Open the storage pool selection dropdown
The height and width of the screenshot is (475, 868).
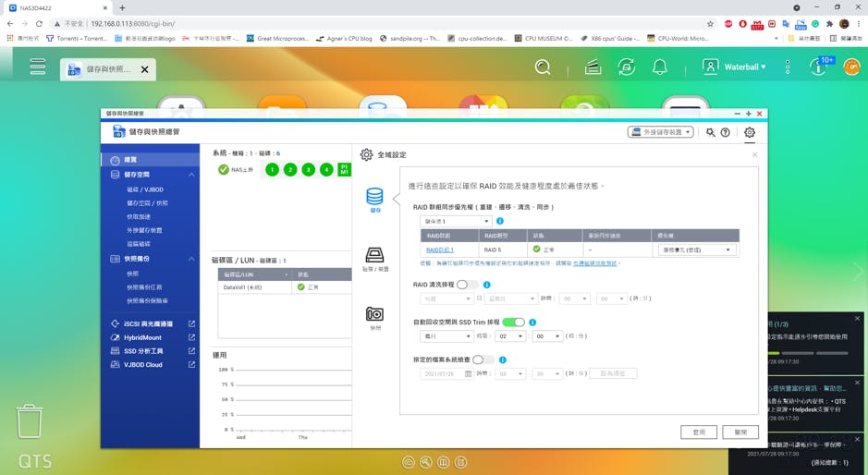coord(456,222)
